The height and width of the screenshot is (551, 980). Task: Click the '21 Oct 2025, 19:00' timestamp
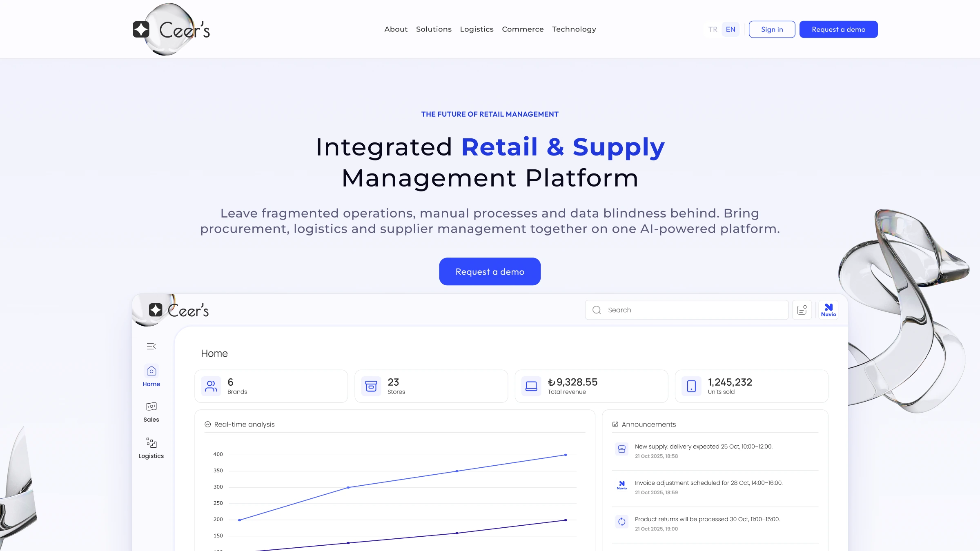pyautogui.click(x=656, y=529)
